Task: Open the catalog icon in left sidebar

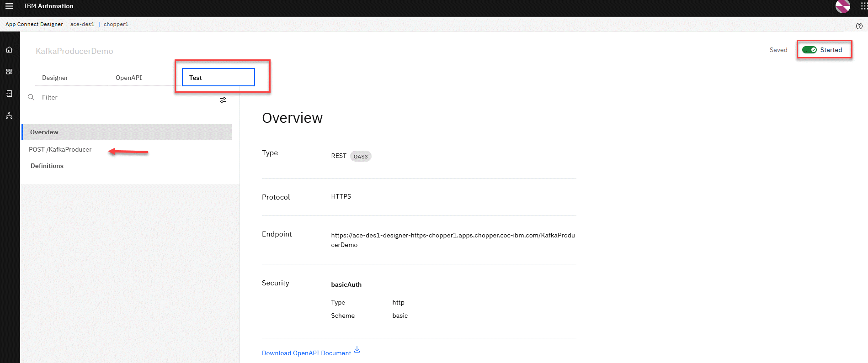Action: 9,94
